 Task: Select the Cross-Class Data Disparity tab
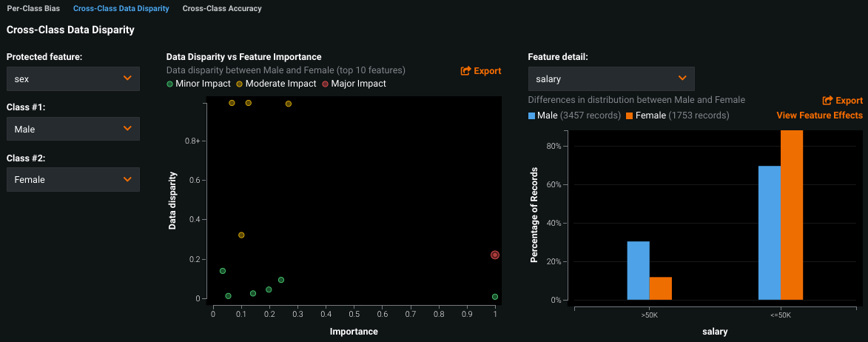point(121,9)
